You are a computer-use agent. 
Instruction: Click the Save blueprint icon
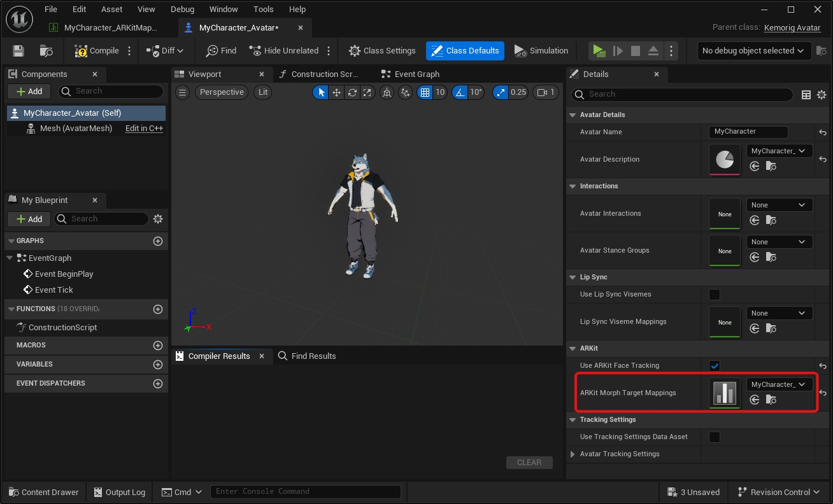click(18, 51)
